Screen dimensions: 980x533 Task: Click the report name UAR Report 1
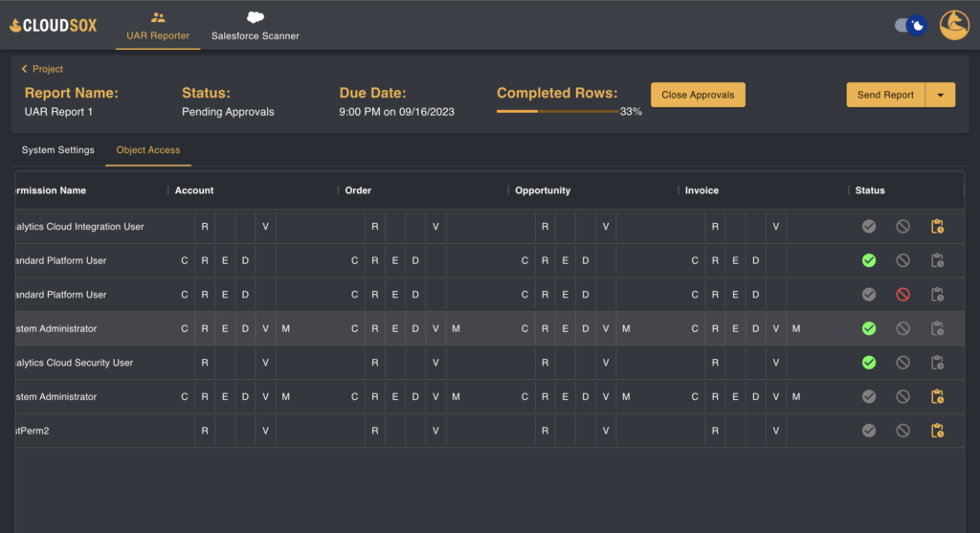coord(58,112)
